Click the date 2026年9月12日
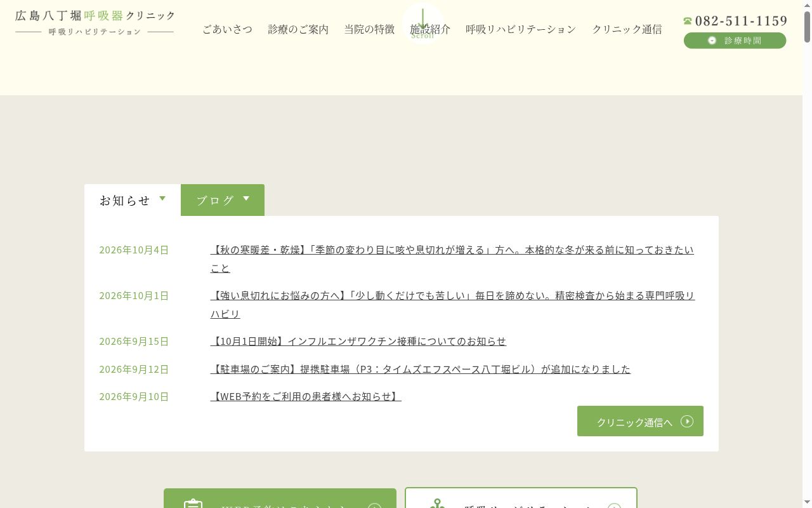Image resolution: width=812 pixels, height=508 pixels. coord(134,370)
